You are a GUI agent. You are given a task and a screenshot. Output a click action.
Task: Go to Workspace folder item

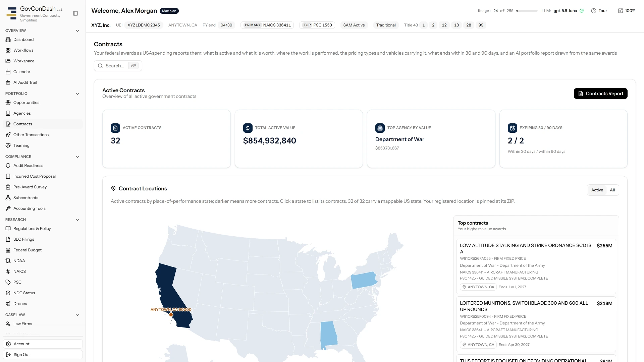pos(43,61)
